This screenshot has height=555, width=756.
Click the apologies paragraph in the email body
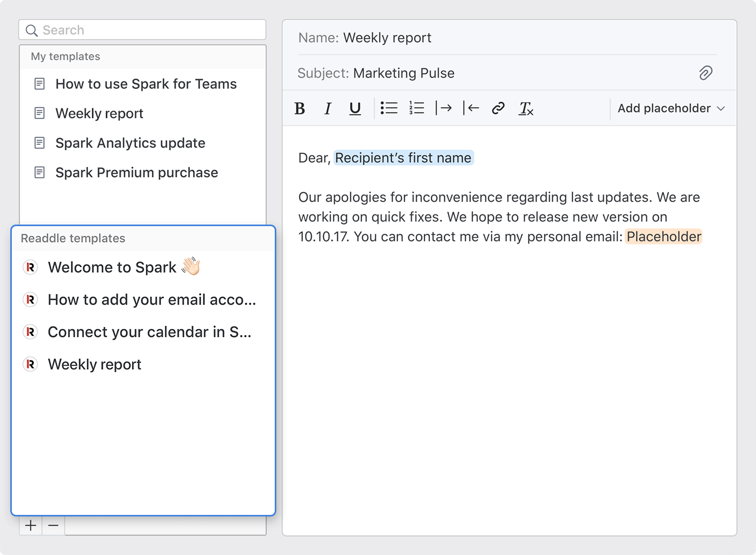[x=500, y=217]
